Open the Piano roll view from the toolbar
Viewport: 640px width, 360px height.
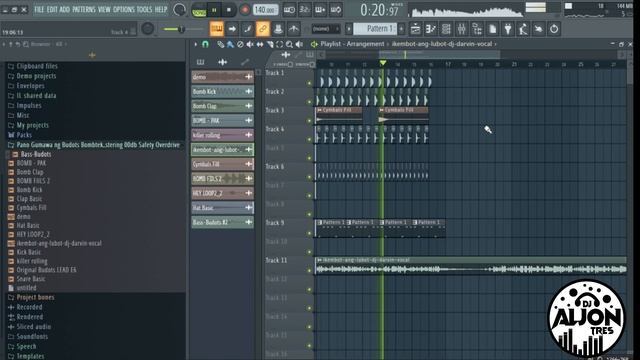pyautogui.click(x=431, y=29)
